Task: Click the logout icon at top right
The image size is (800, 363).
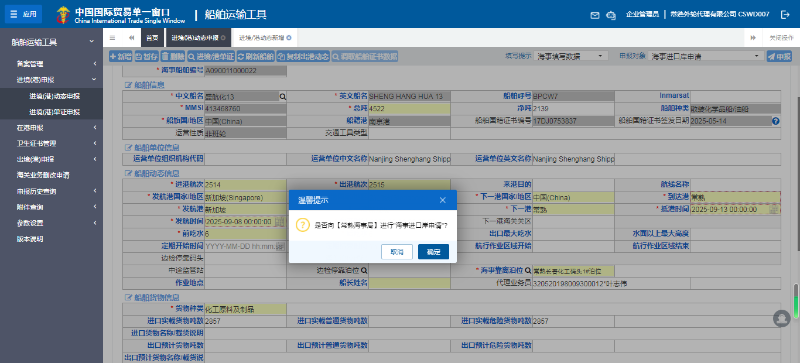Action: (785, 15)
